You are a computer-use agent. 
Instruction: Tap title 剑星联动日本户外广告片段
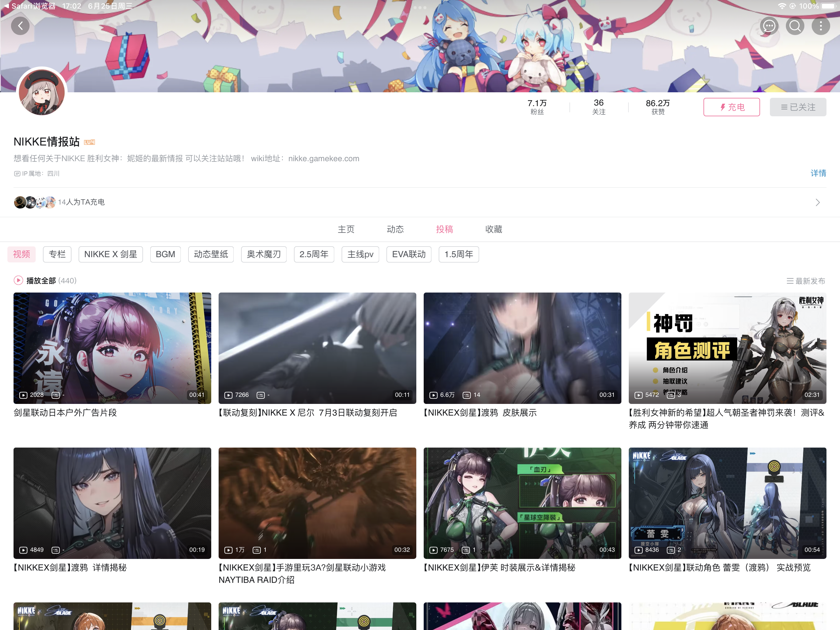click(x=65, y=413)
